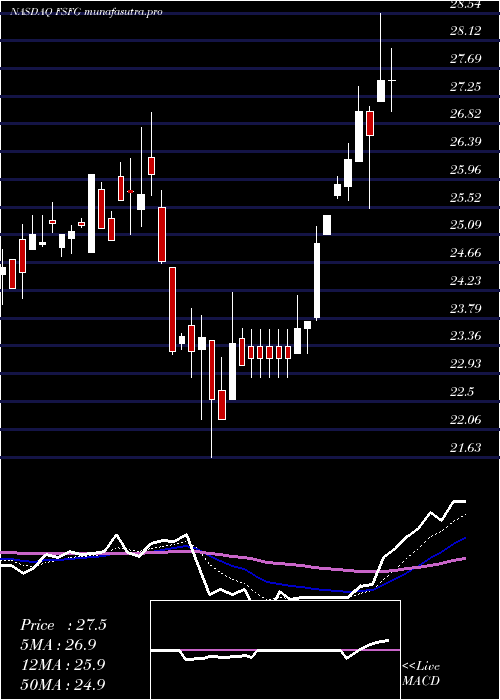Click the 27.25 price axis label
Screen dimensions: 500x700
coord(466,87)
